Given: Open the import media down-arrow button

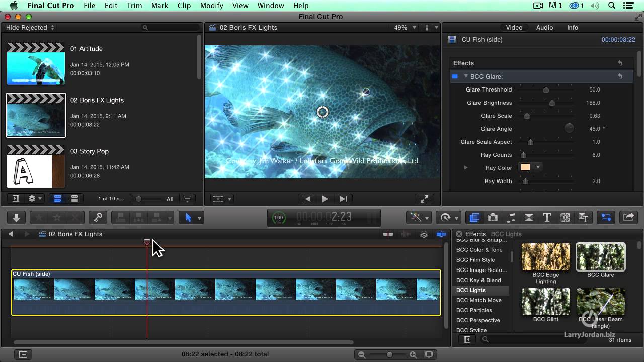Looking at the screenshot, I should click(x=16, y=218).
